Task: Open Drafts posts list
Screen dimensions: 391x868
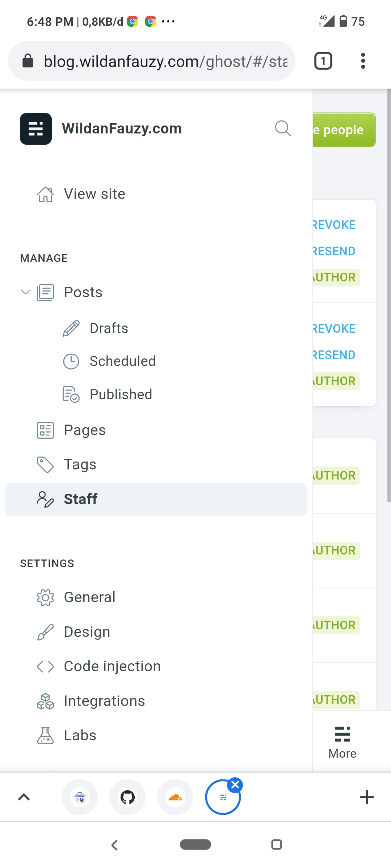Action: (x=109, y=328)
